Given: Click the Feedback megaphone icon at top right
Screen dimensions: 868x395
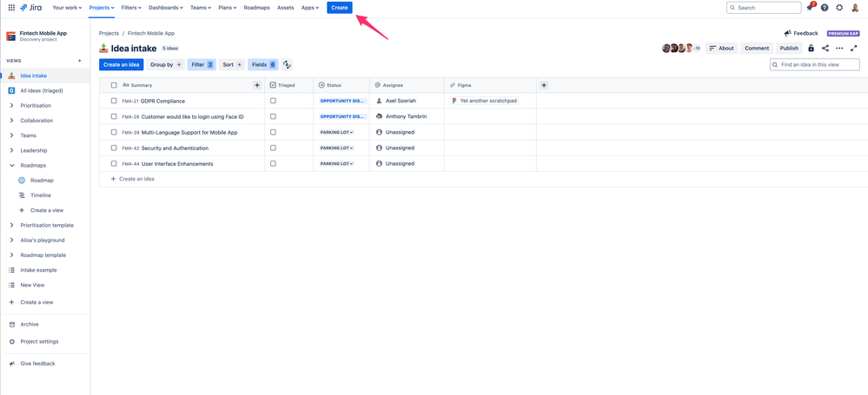Looking at the screenshot, I should click(x=787, y=33).
